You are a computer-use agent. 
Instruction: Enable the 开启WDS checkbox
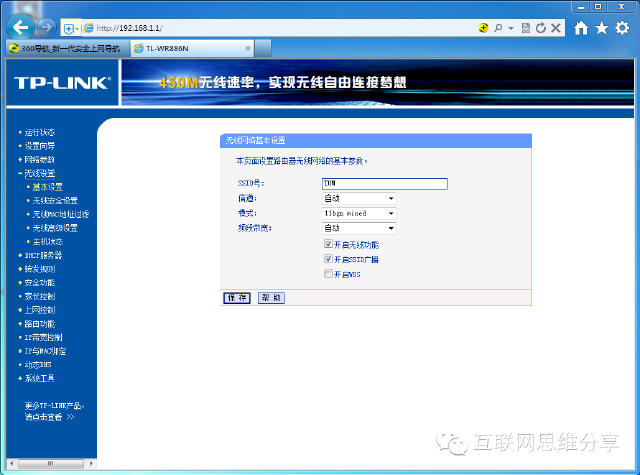coord(328,273)
